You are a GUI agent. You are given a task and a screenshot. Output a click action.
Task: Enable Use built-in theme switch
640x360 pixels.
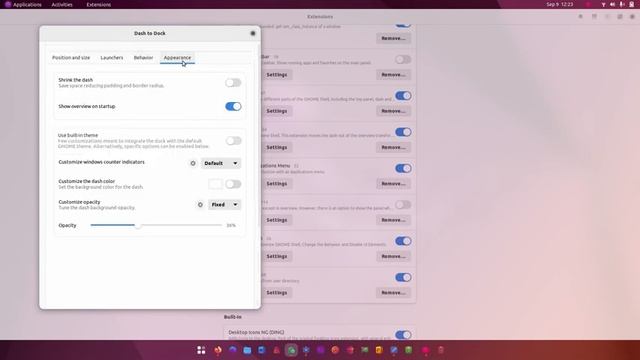pyautogui.click(x=233, y=141)
